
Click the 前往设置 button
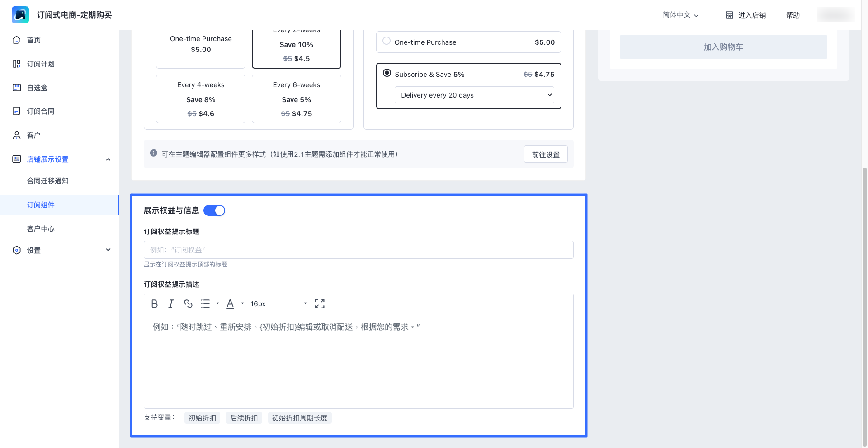point(546,154)
